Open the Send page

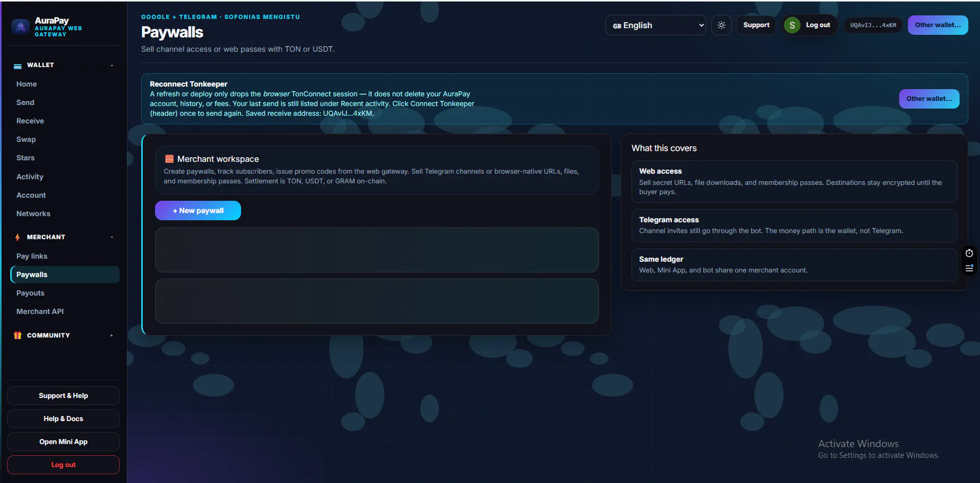click(x=26, y=102)
